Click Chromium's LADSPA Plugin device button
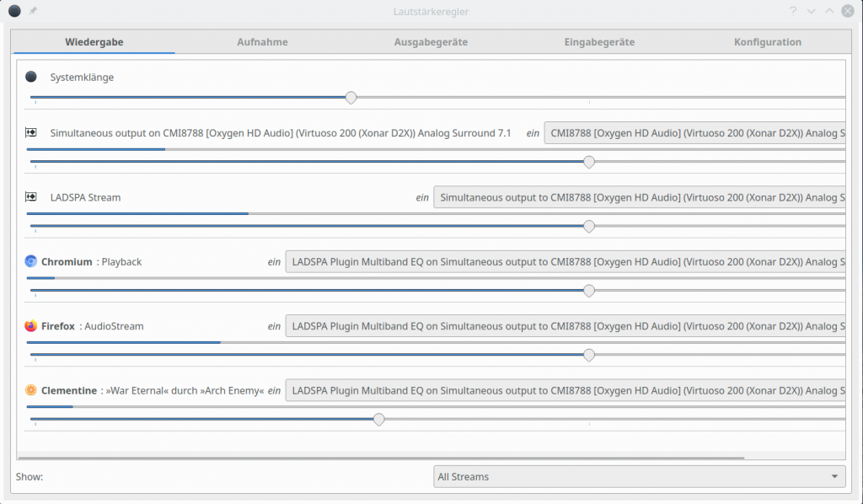The height and width of the screenshot is (504, 863). (565, 261)
